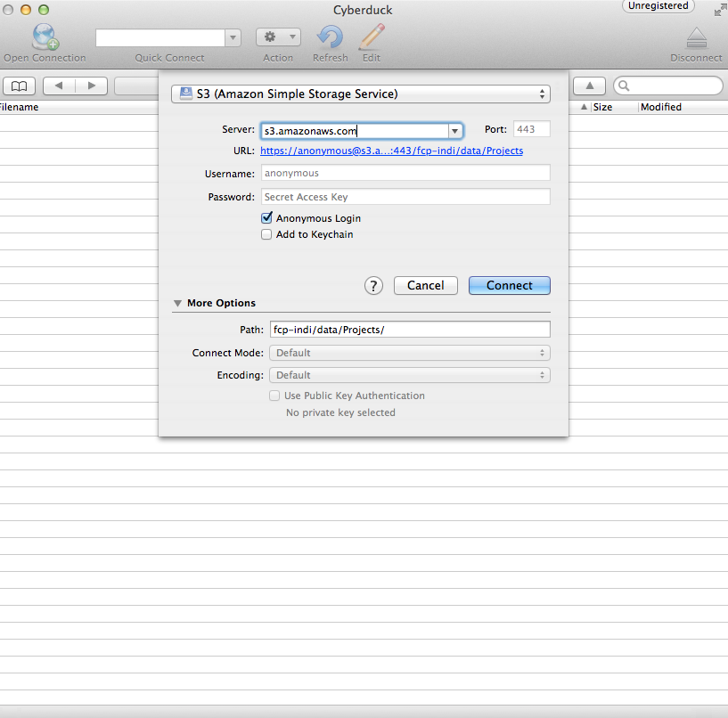Open the Connect Mode dropdown
The image size is (728, 718).
tap(410, 353)
